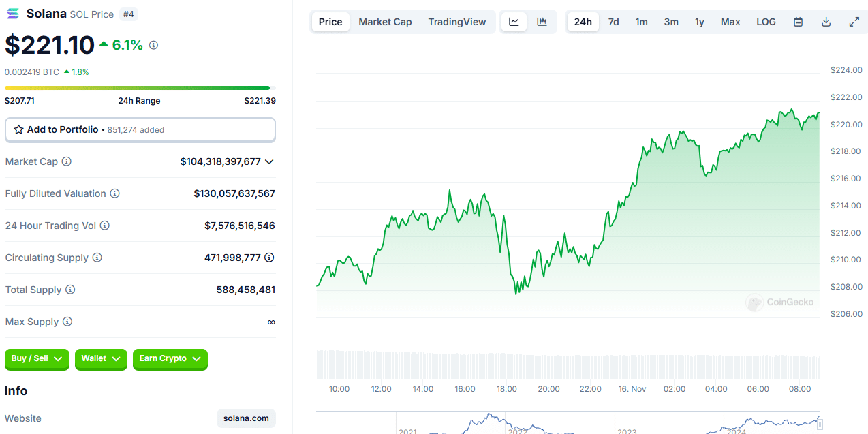Select 3m time range
This screenshot has width=868, height=434.
click(x=671, y=22)
